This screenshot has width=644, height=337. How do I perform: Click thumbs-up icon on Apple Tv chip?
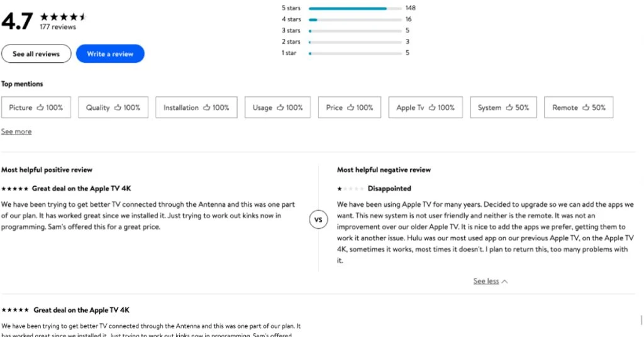click(432, 108)
